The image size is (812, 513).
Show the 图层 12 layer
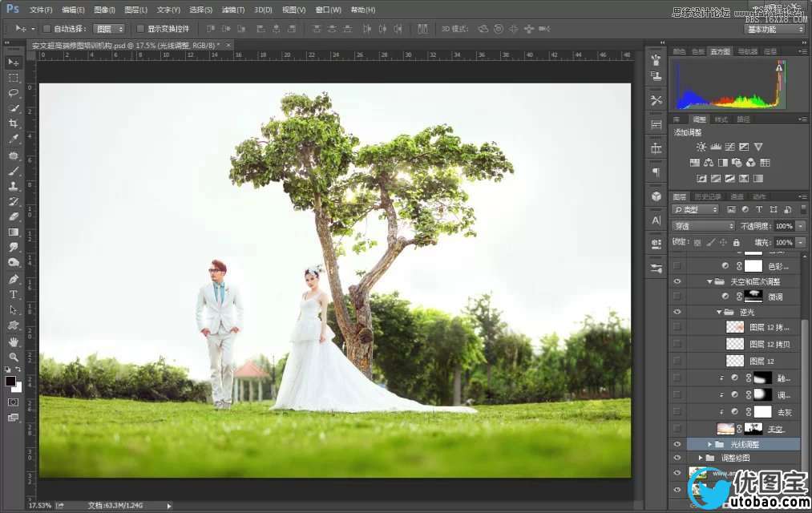[677, 361]
